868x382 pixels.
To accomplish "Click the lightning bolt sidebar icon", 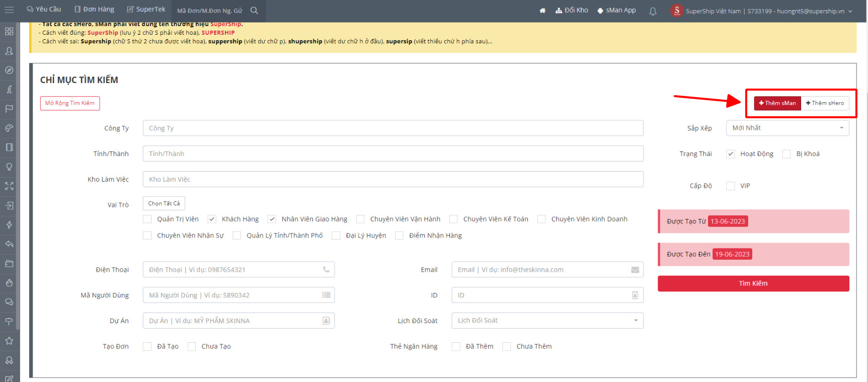I will (x=9, y=225).
